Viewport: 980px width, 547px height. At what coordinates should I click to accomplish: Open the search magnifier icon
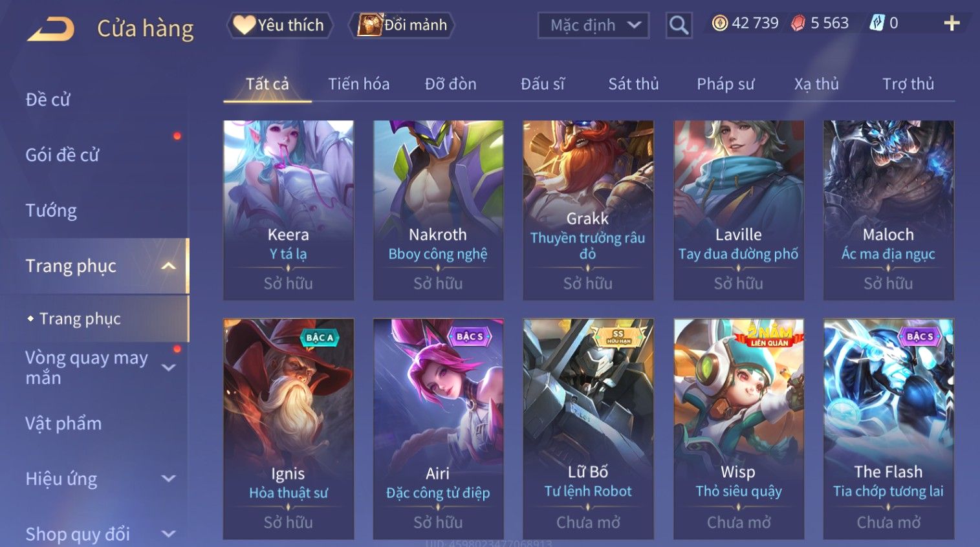[x=679, y=25]
